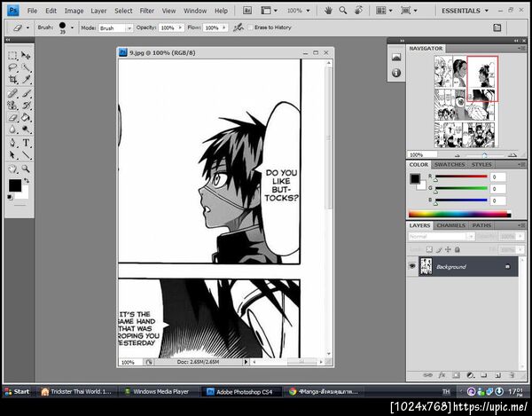Select the Path Selection tool
This screenshot has width=532, height=416.
point(12,155)
